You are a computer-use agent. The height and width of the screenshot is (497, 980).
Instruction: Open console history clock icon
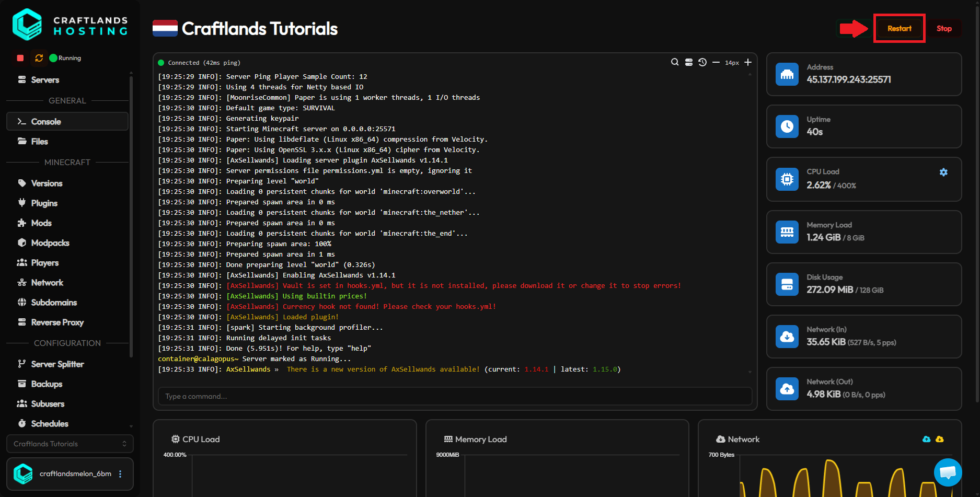[x=702, y=62]
